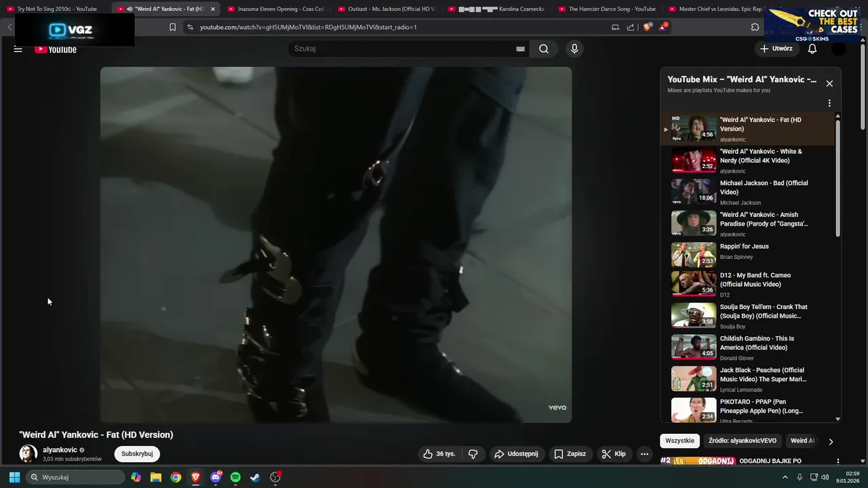Select D12 - My Band playlist item
The height and width of the screenshot is (488, 868).
747,285
